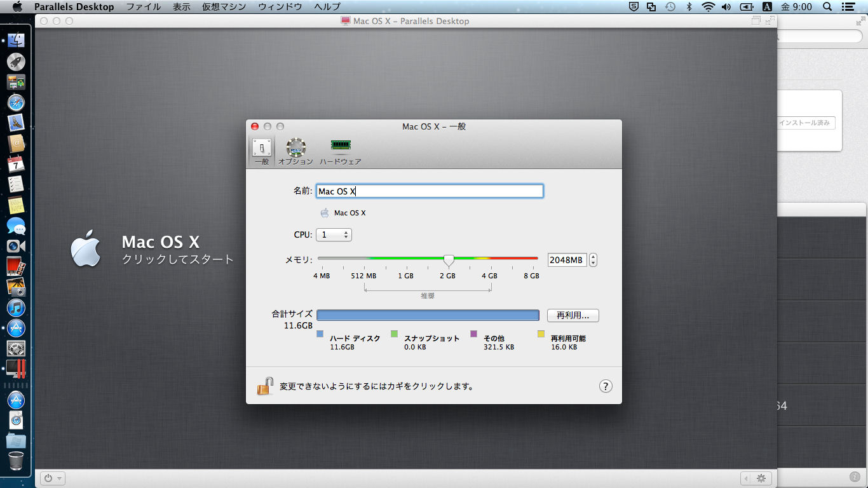Click the memory slider thumb at 2 GB
Viewport: 868px width, 488px height.
click(449, 260)
